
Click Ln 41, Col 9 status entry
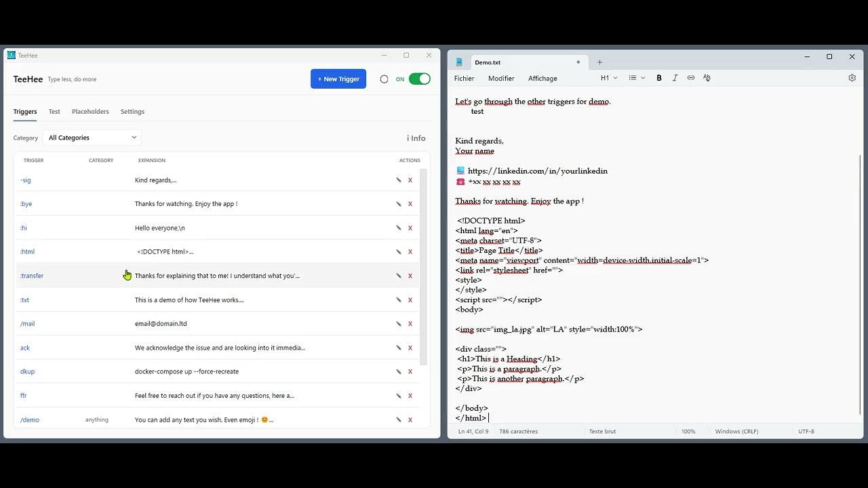(473, 431)
